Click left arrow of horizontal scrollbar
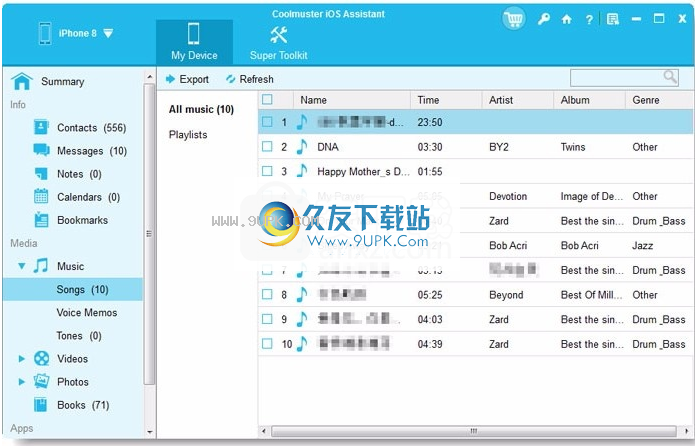The height and width of the screenshot is (448, 695). pos(264,431)
